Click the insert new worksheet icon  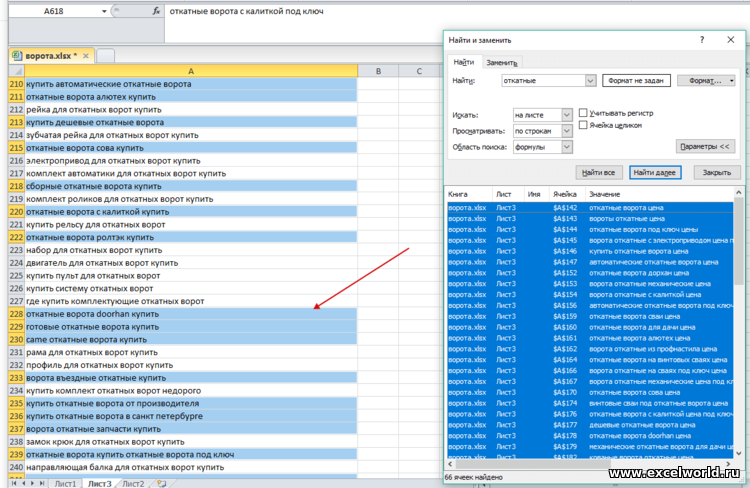[162, 484]
